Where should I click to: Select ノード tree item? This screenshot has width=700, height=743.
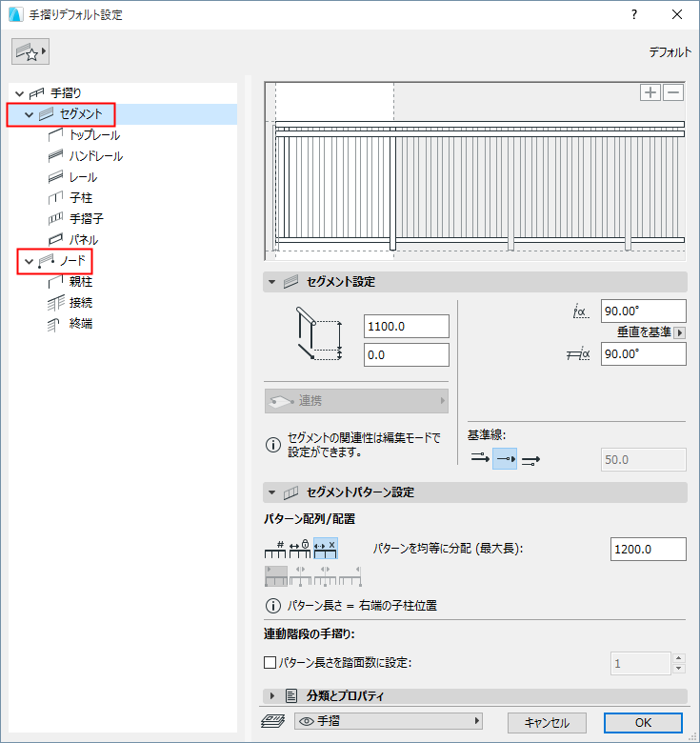click(x=72, y=261)
